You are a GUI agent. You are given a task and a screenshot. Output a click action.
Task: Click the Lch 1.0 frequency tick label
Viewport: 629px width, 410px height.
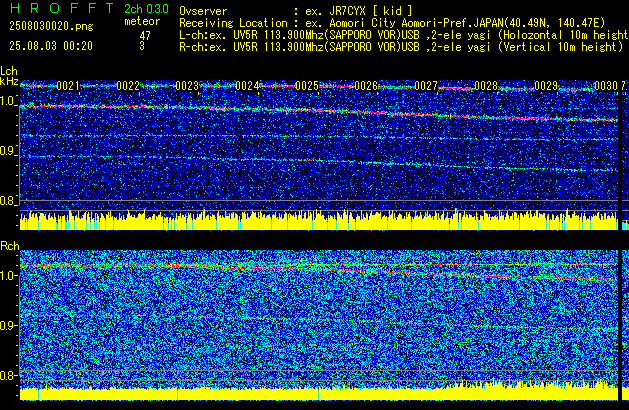8,101
